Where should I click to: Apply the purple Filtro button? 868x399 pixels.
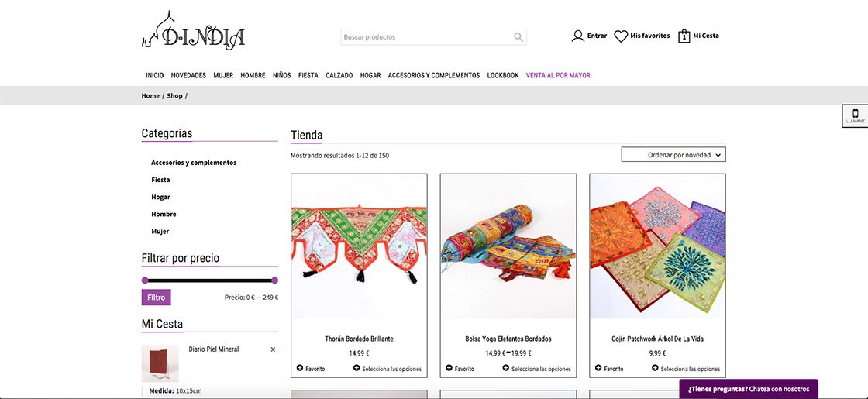point(156,298)
